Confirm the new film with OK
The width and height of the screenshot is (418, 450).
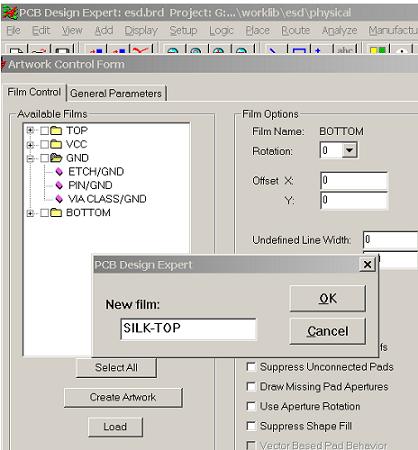coord(328,299)
